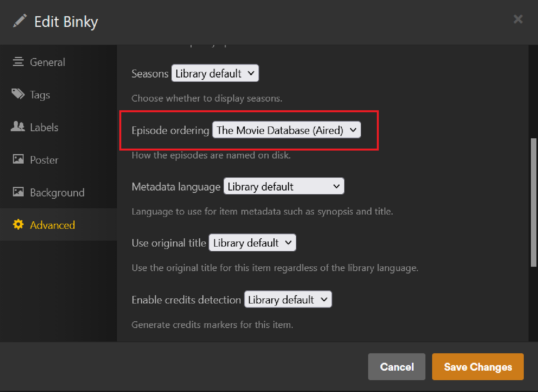This screenshot has width=538, height=392.
Task: Click the Labels people icon
Action: click(18, 127)
